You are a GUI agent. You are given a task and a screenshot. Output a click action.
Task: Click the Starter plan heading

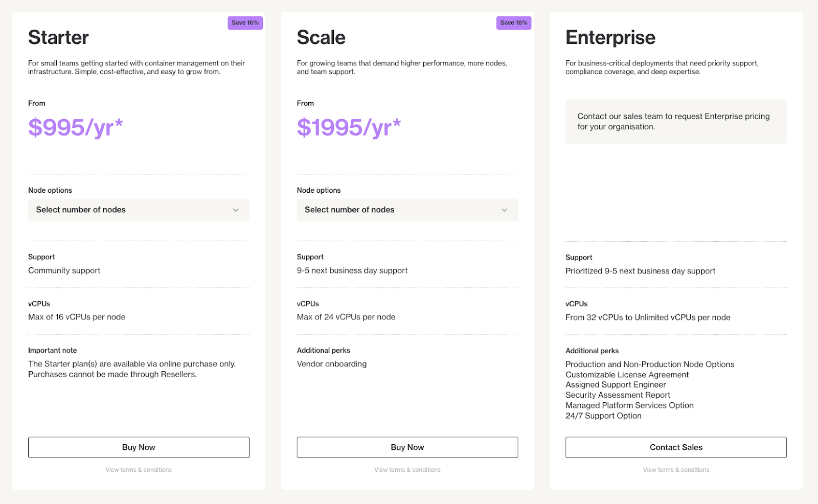tap(58, 37)
